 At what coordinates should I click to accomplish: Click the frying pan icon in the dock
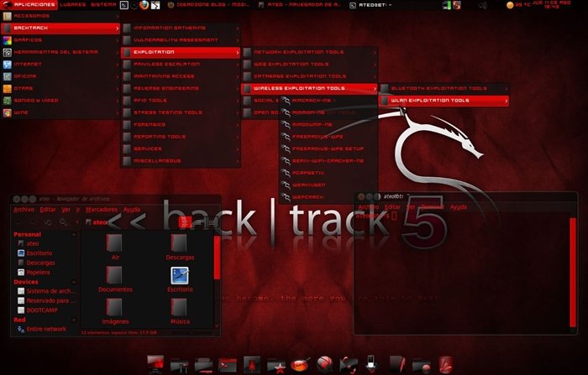tap(300, 364)
